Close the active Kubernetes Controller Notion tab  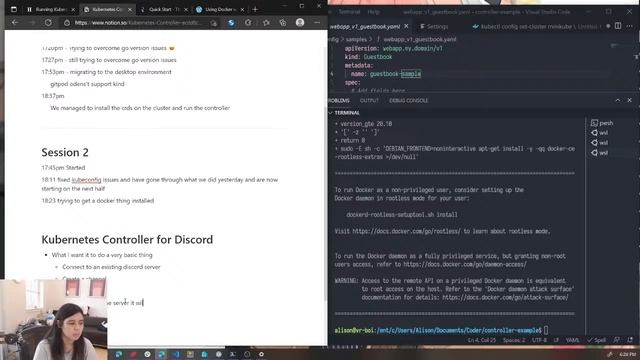[130, 9]
